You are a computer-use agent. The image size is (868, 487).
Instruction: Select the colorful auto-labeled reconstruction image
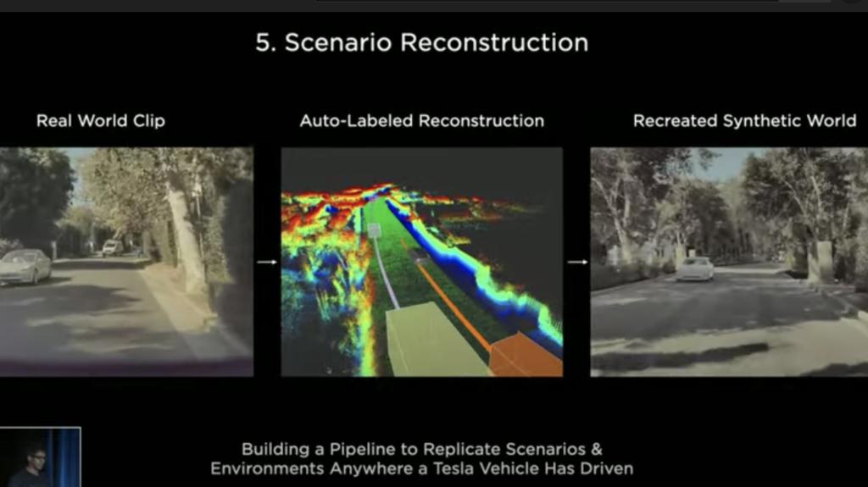[x=422, y=262]
